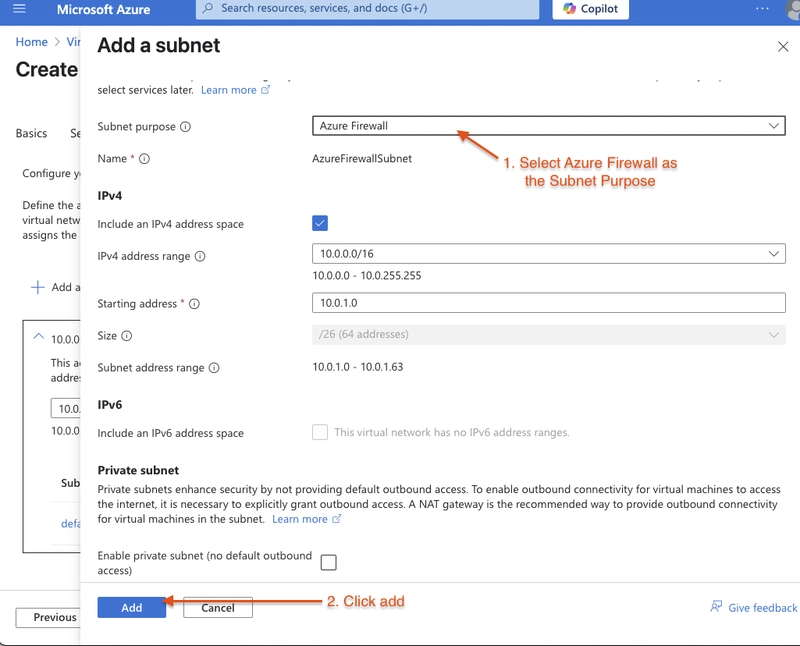The height and width of the screenshot is (646, 800).
Task: Click the Copilot colorful logo icon
Action: (569, 9)
